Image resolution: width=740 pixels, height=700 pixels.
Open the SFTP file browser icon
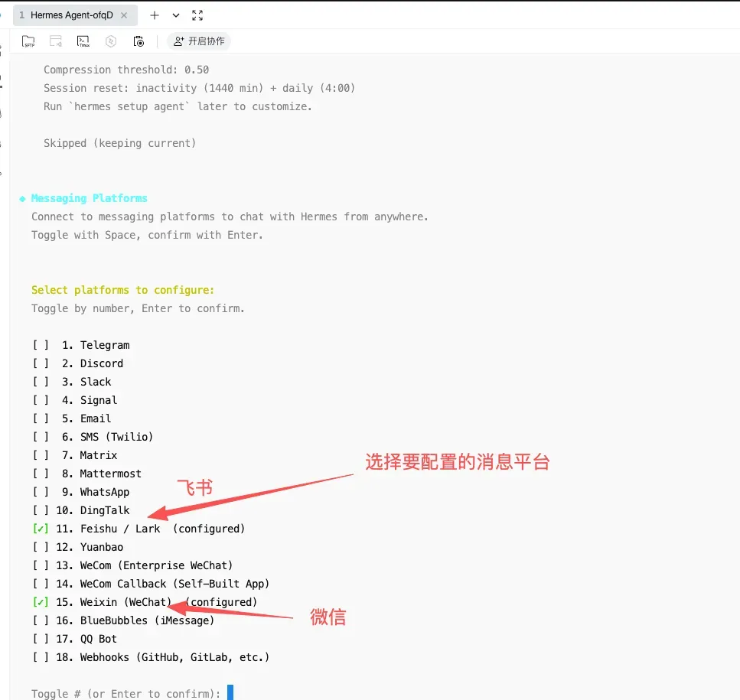coord(28,41)
